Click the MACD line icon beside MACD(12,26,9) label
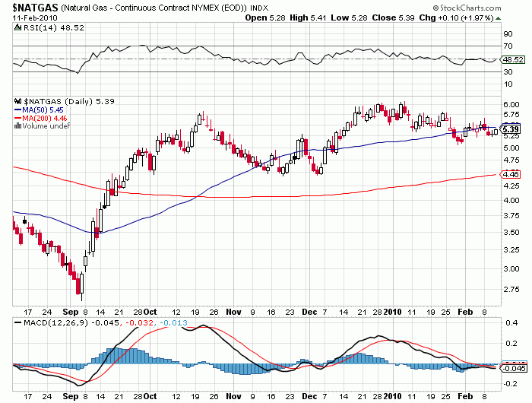The image size is (532, 403). [x=19, y=323]
